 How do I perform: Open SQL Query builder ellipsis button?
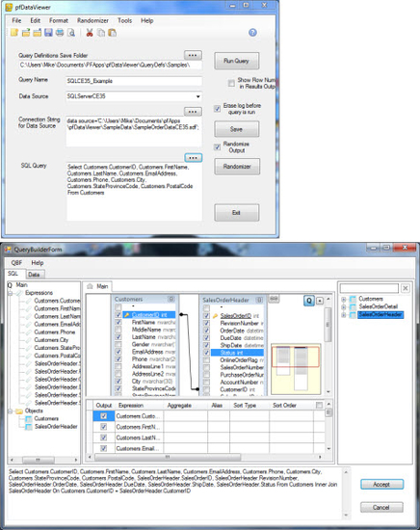(x=194, y=157)
